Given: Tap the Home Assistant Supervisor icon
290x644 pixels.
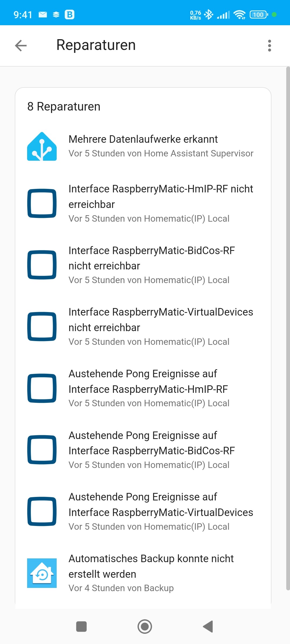Looking at the screenshot, I should [42, 146].
